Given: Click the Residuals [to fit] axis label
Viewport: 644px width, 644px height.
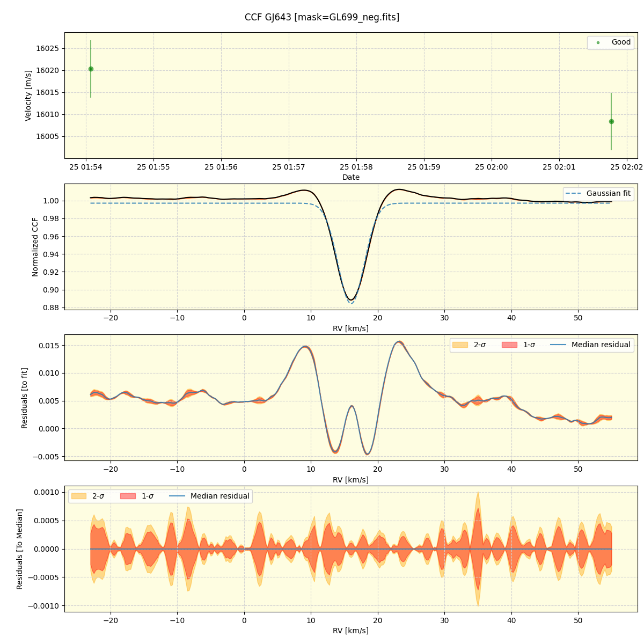Looking at the screenshot, I should (24, 398).
